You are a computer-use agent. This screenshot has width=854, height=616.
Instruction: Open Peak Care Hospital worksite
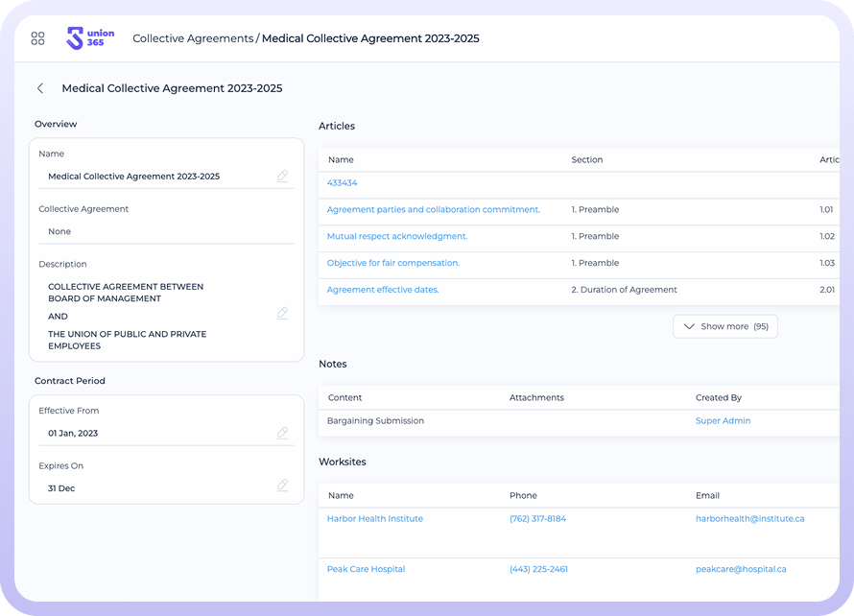click(x=366, y=569)
